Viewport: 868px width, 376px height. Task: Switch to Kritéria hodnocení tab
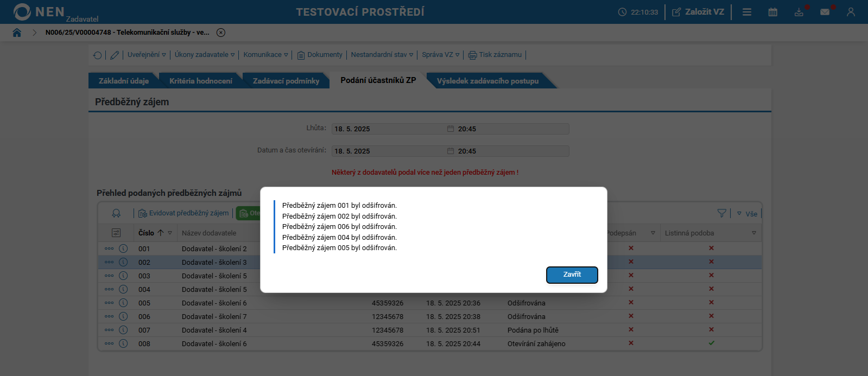pyautogui.click(x=201, y=81)
